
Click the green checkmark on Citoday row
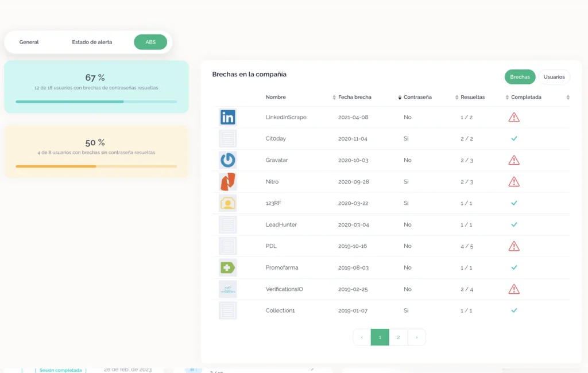click(x=514, y=139)
